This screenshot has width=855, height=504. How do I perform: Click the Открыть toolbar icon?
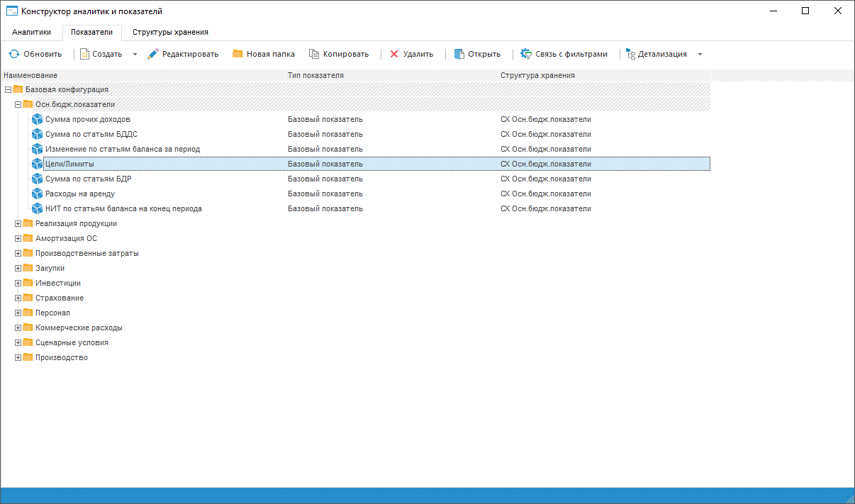[x=459, y=54]
